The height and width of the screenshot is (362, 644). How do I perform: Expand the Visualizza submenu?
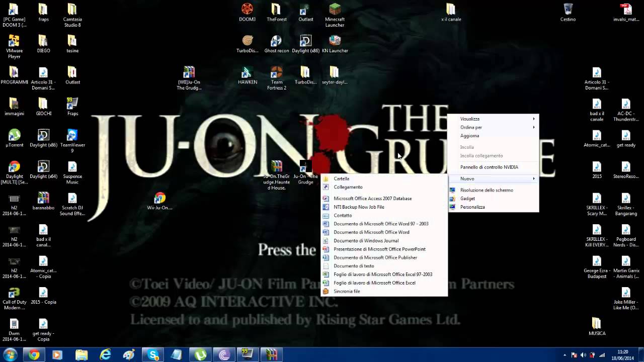(x=493, y=119)
